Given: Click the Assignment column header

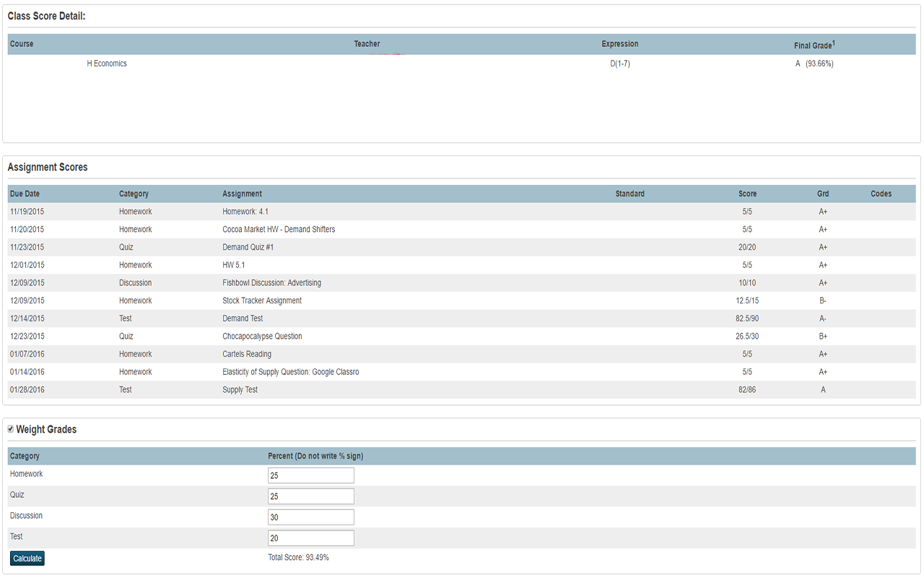Looking at the screenshot, I should tap(242, 194).
